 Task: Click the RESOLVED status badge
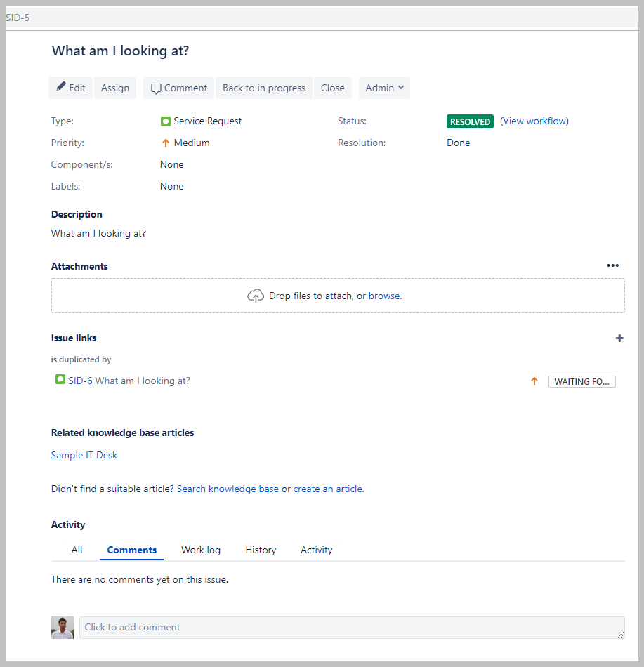pos(470,121)
